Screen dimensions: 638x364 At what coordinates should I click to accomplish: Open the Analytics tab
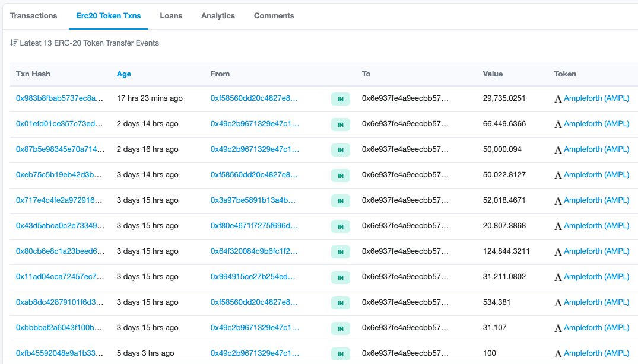point(218,16)
